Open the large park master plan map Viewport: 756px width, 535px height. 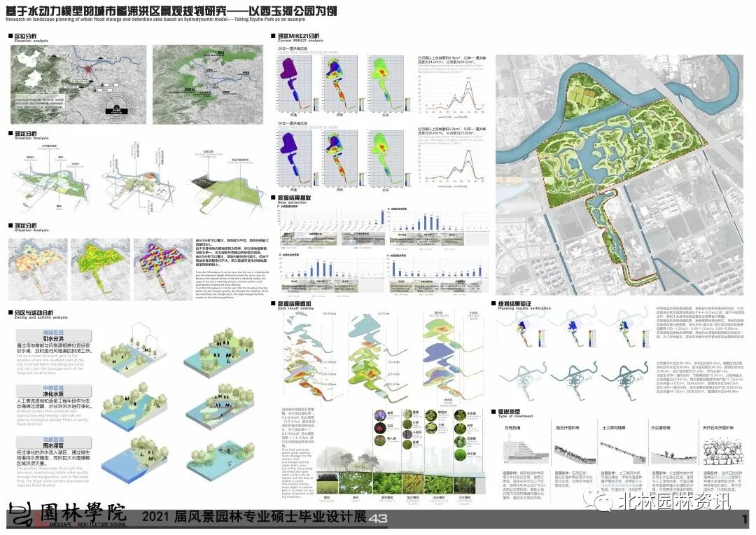coord(619,174)
